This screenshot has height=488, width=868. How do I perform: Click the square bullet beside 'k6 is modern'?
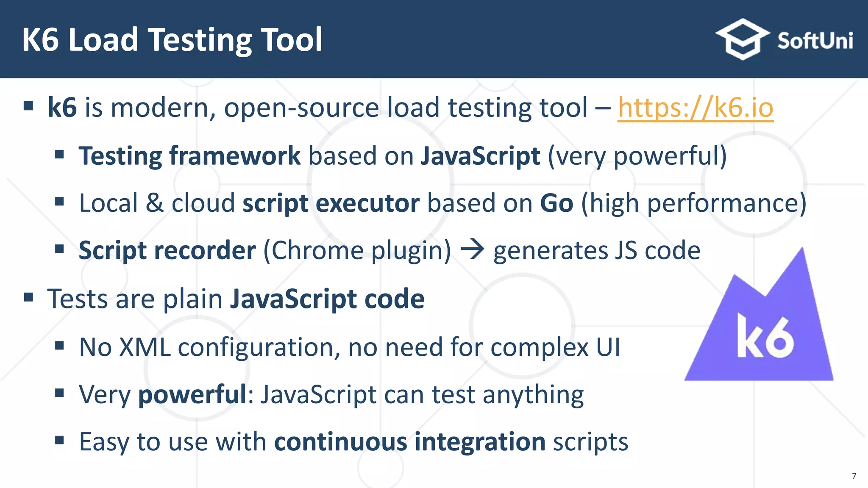pyautogui.click(x=28, y=106)
